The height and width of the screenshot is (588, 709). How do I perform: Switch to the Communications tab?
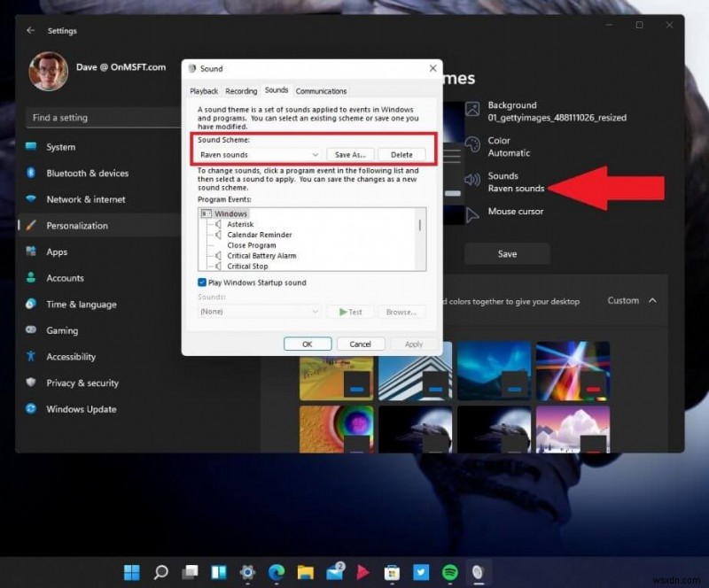(x=321, y=90)
